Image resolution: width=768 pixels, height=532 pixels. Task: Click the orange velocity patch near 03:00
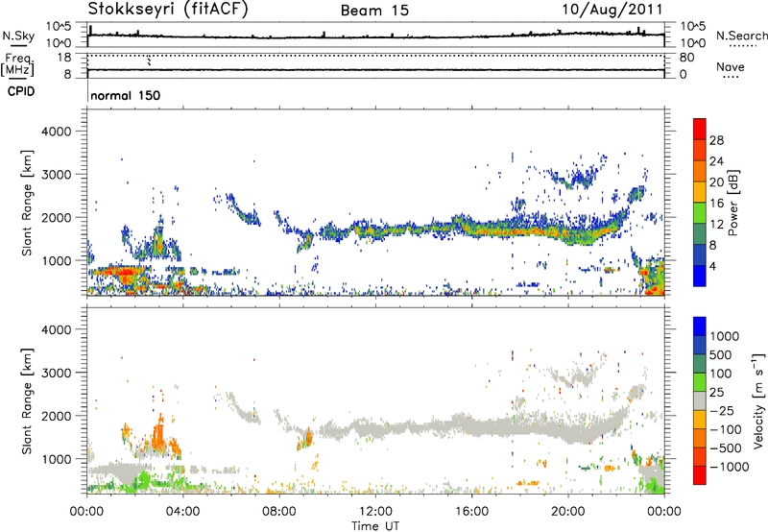158,436
